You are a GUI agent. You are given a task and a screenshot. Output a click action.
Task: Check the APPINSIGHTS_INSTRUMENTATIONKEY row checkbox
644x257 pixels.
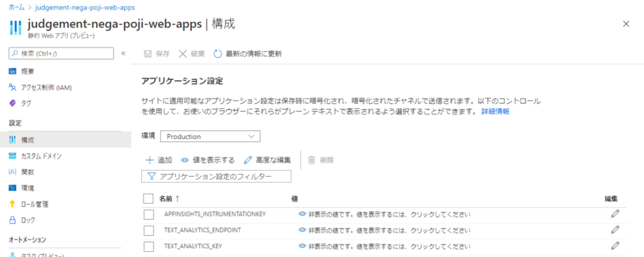pyautogui.click(x=149, y=215)
